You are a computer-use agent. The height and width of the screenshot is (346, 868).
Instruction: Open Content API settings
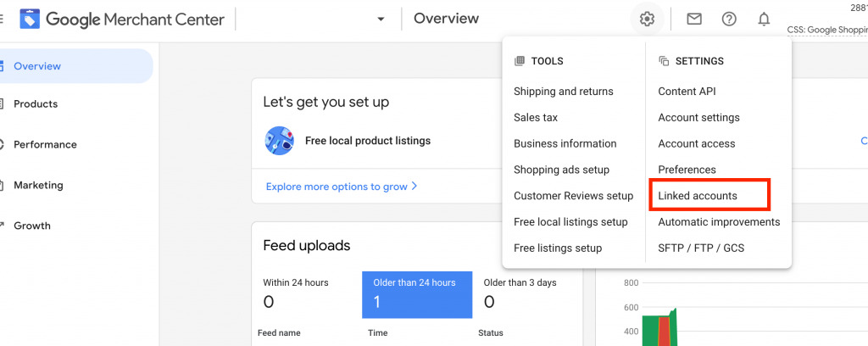pyautogui.click(x=687, y=92)
